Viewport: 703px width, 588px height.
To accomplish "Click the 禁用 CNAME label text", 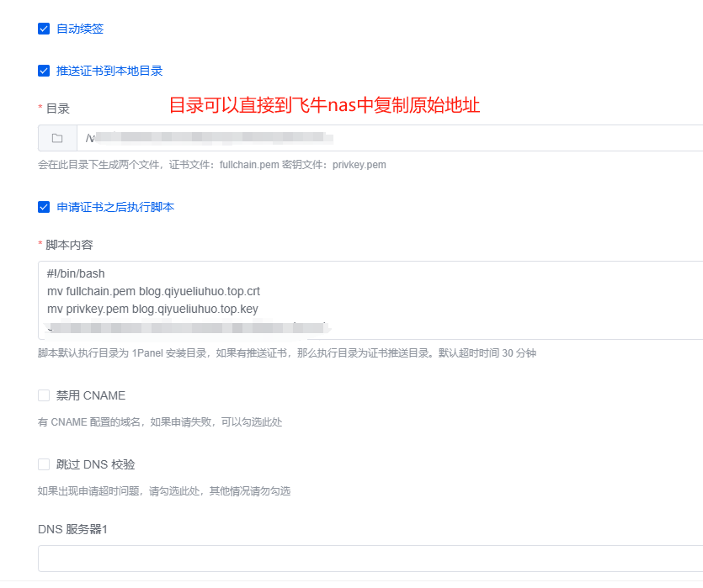I will pyautogui.click(x=91, y=395).
